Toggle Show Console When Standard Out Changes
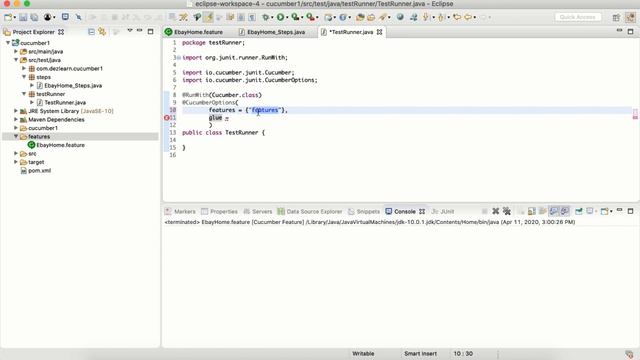This screenshot has width=640, height=360. point(553,211)
